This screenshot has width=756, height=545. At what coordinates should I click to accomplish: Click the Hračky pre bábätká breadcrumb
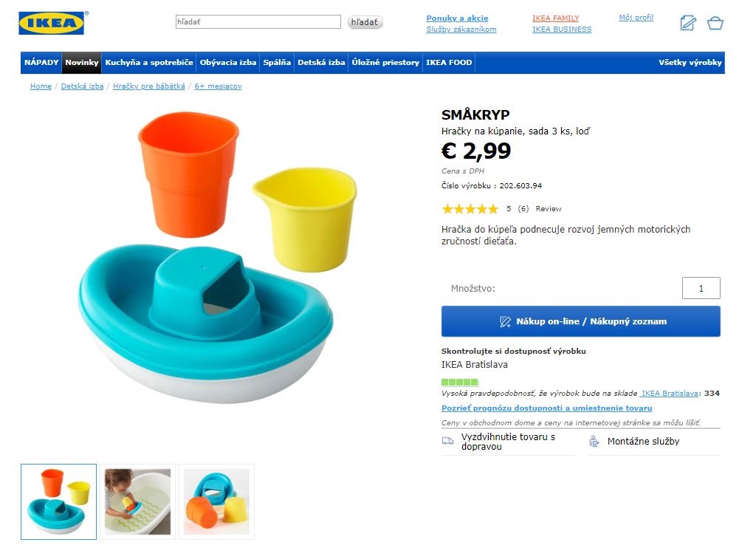click(x=148, y=86)
